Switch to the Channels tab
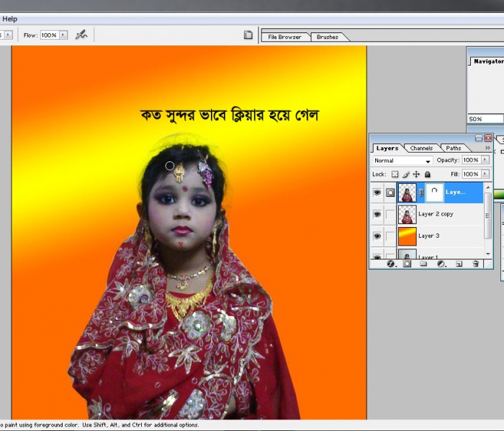The width and height of the screenshot is (504, 431). [421, 148]
